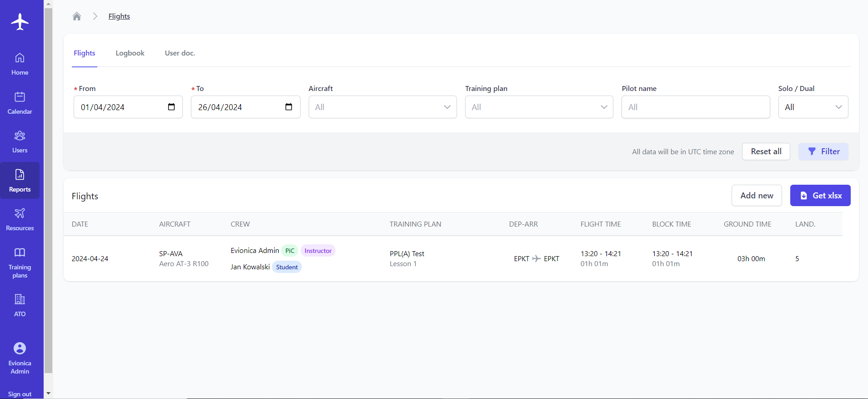Click the DEP-ARR column header

click(523, 224)
